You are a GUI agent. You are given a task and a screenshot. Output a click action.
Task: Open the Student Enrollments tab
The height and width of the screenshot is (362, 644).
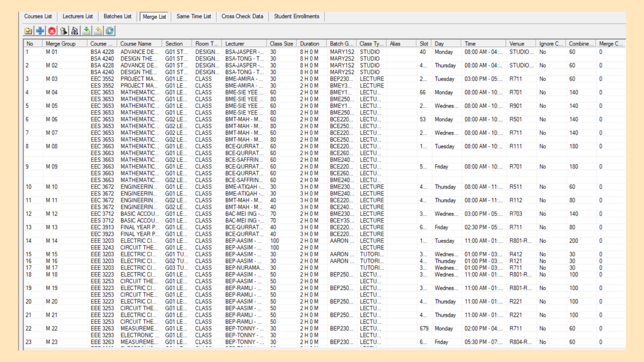click(x=297, y=16)
